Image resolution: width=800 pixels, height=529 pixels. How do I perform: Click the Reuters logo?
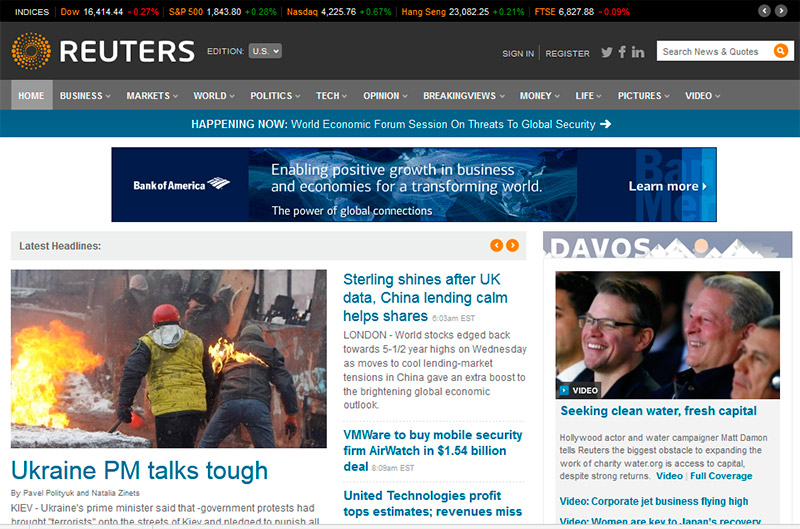pyautogui.click(x=103, y=51)
